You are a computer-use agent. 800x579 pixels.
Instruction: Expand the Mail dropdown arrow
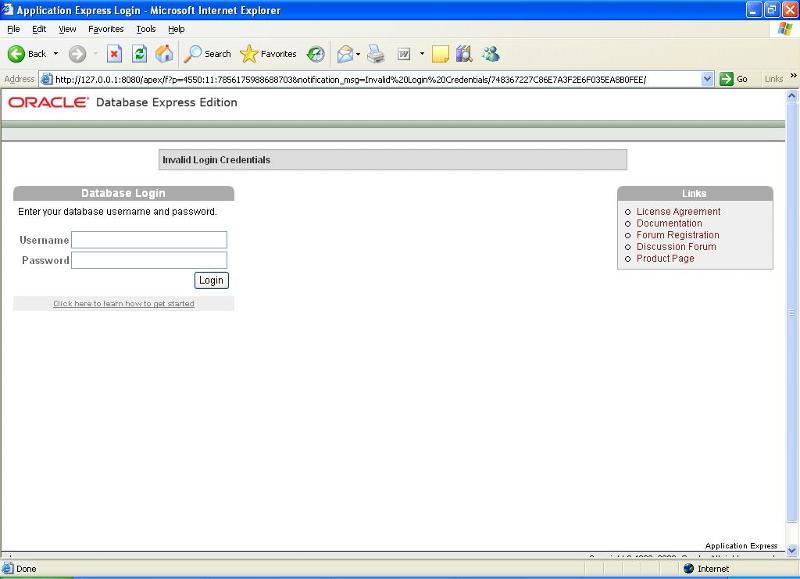(358, 54)
